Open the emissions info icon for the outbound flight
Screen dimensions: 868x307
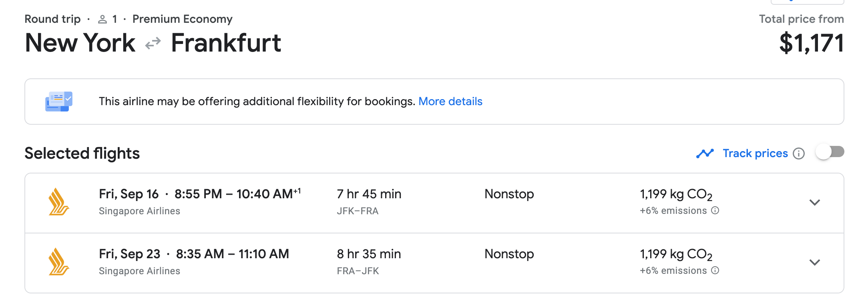click(716, 210)
